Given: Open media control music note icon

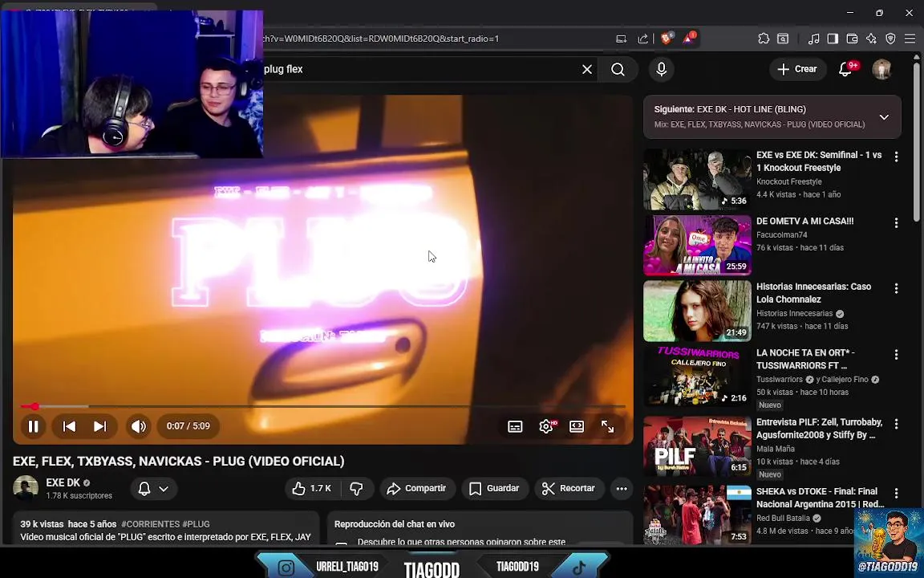Looking at the screenshot, I should 814,39.
